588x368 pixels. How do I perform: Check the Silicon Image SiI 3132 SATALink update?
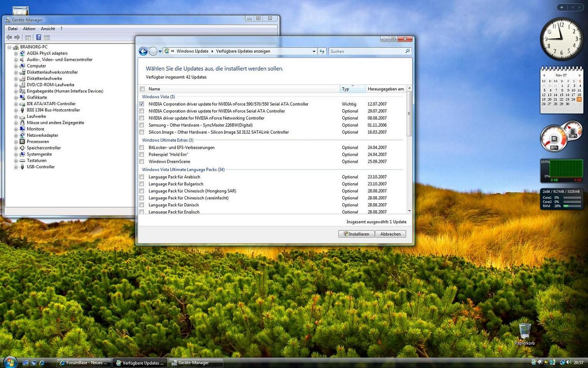(x=142, y=132)
